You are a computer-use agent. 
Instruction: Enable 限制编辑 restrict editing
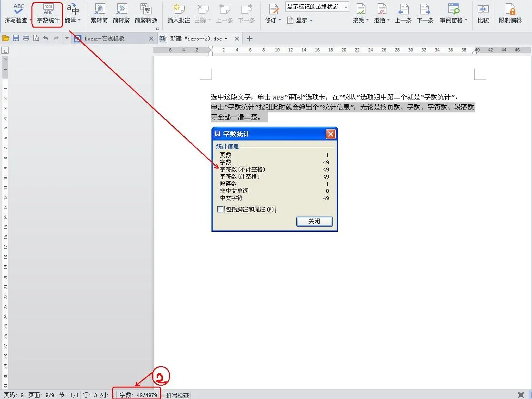click(x=511, y=13)
